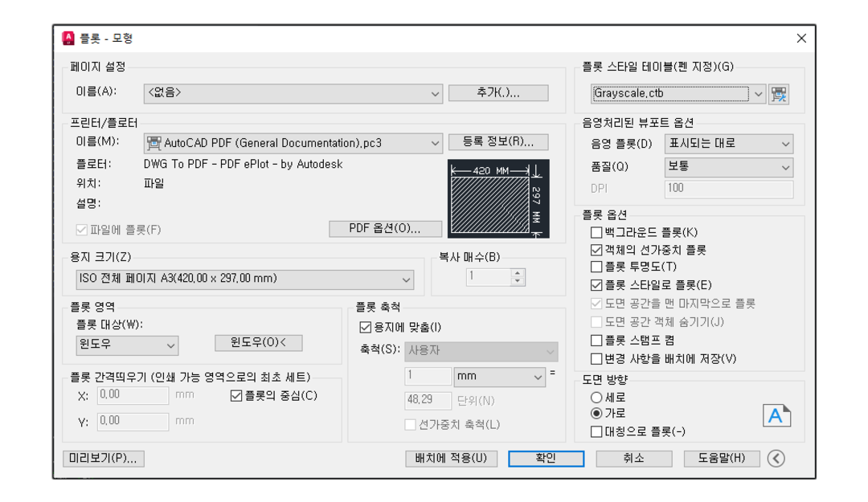Click the Y offset input field
The image size is (868, 502).
133,421
